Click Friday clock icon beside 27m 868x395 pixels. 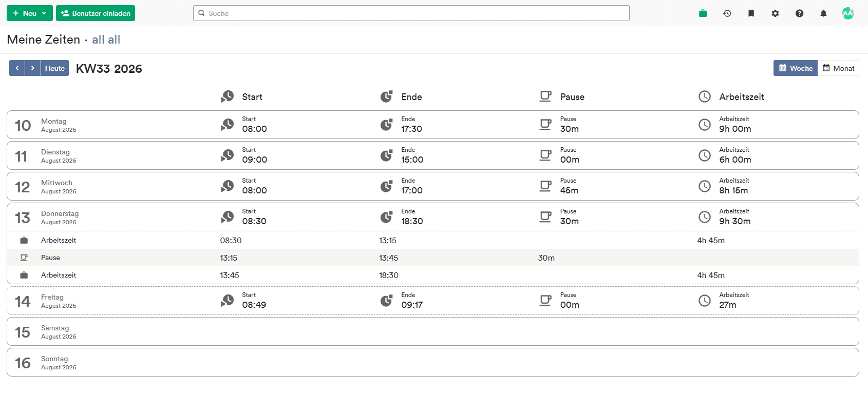coord(705,301)
